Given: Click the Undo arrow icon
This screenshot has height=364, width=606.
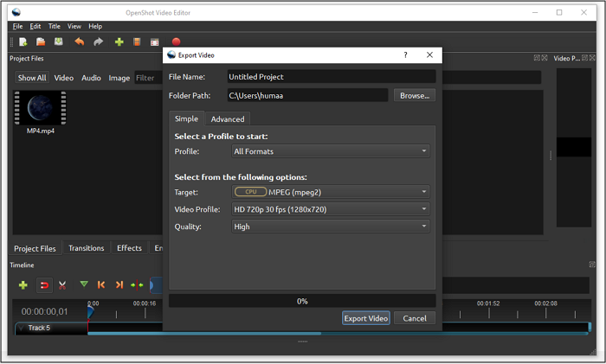Looking at the screenshot, I should tap(80, 42).
